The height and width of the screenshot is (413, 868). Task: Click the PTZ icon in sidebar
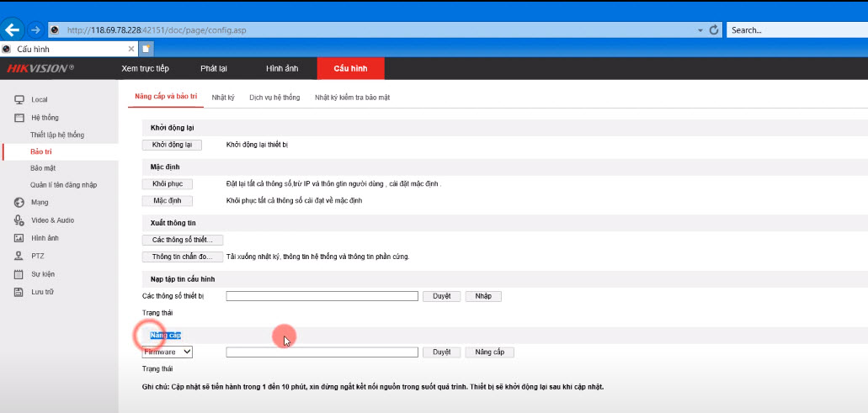(19, 256)
